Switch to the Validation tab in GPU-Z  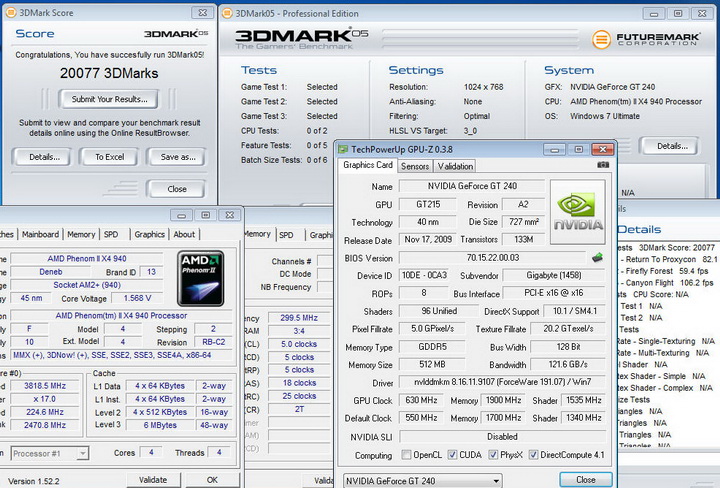(455, 166)
